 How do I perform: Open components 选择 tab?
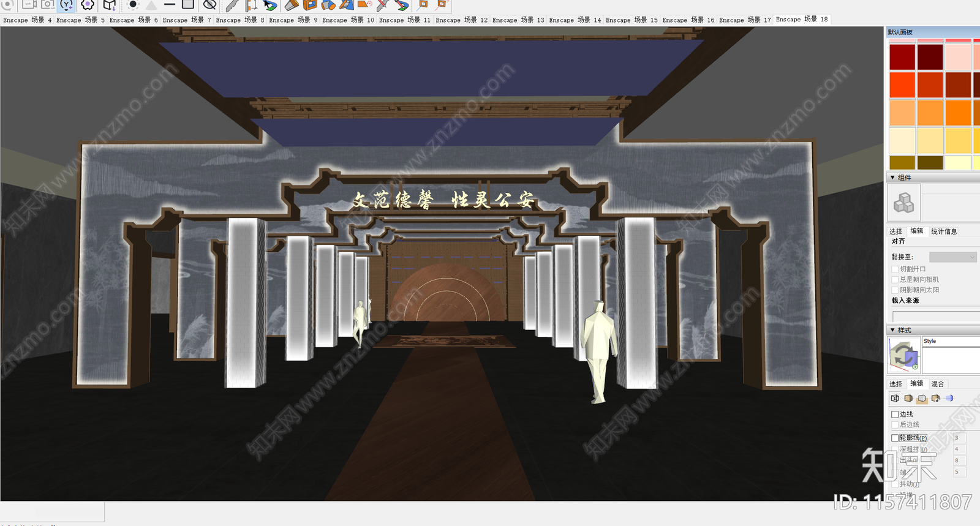[x=895, y=231]
